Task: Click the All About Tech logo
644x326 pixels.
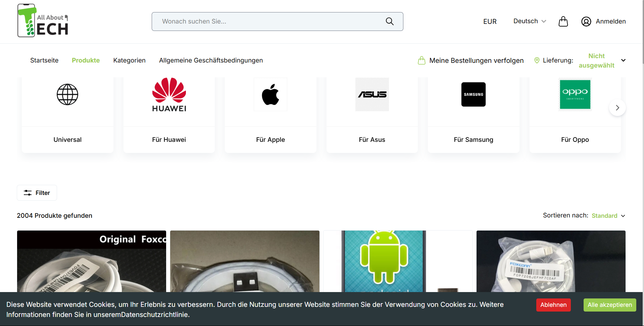Action: [x=43, y=21]
